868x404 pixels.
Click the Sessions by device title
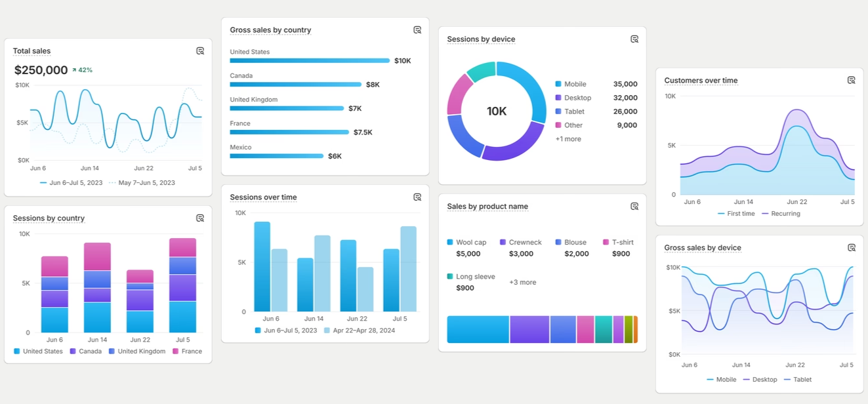click(x=481, y=39)
